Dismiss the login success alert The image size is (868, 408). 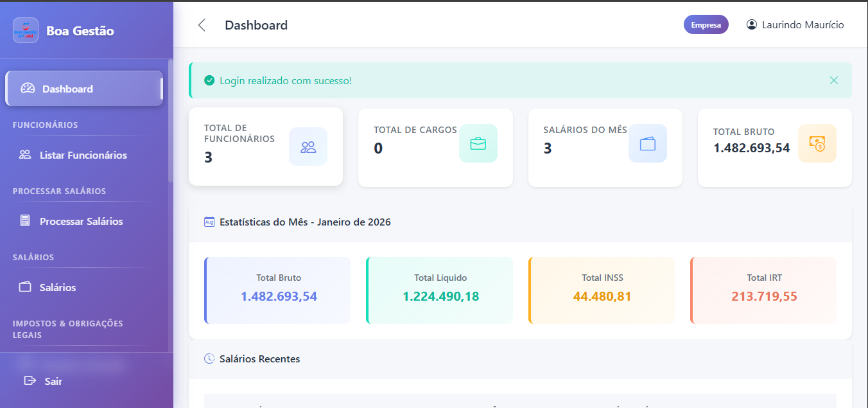click(x=834, y=80)
